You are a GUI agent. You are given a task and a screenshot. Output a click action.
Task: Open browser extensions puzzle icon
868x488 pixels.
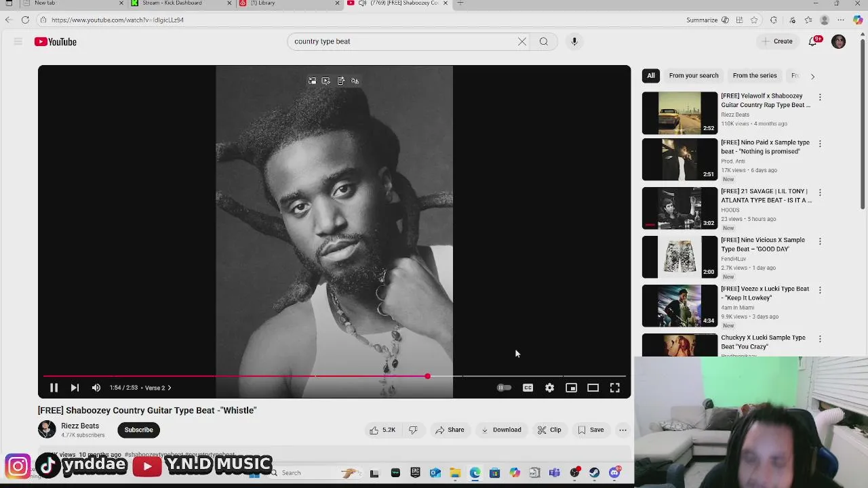[x=774, y=20]
